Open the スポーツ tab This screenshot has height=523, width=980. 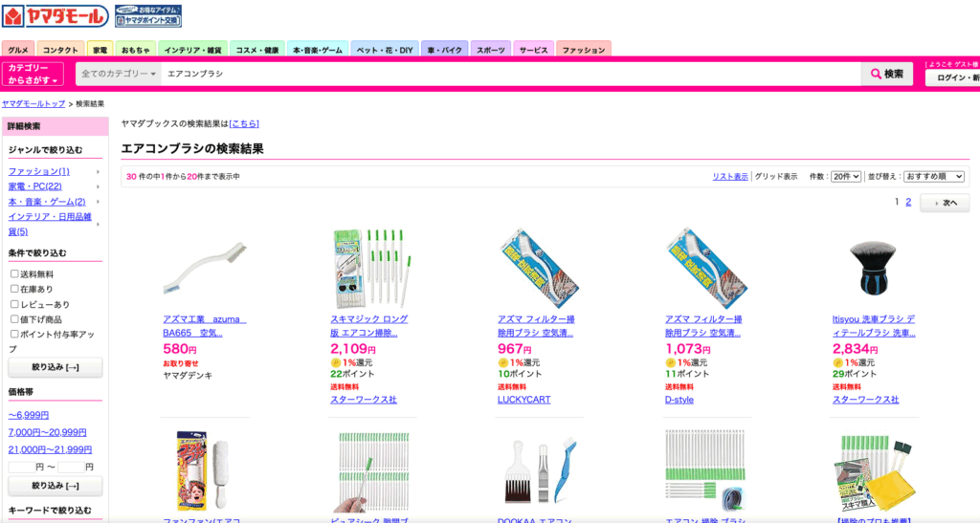coord(491,50)
